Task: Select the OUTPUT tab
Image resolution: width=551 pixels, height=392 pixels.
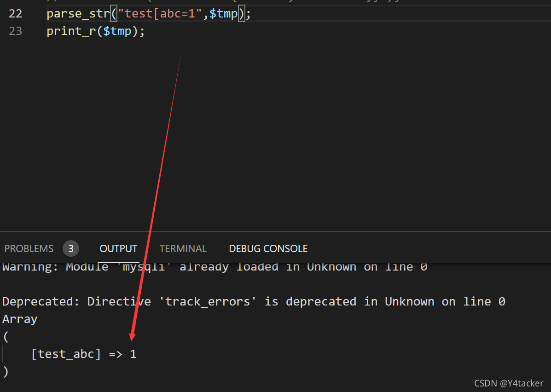Action: point(118,249)
